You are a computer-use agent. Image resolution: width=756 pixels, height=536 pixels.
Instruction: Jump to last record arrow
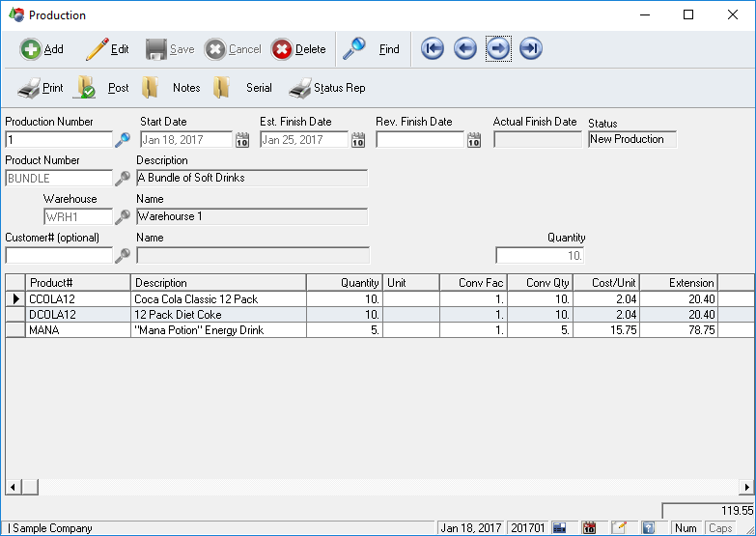530,49
